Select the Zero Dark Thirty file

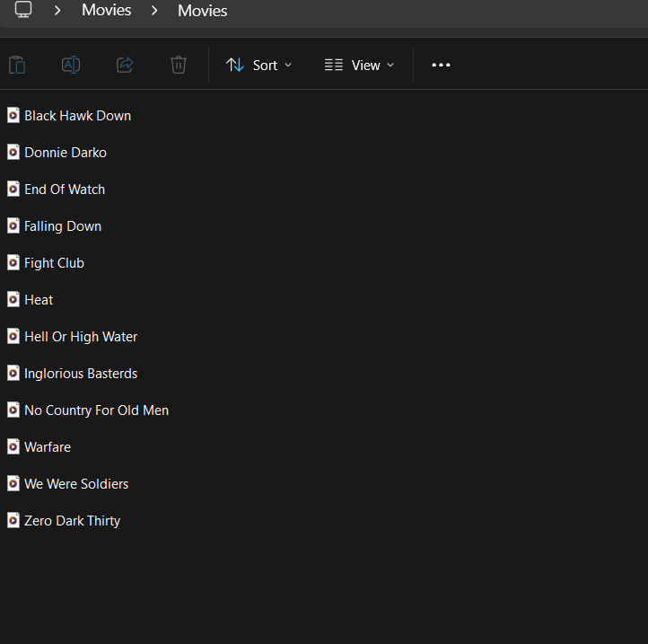64,521
